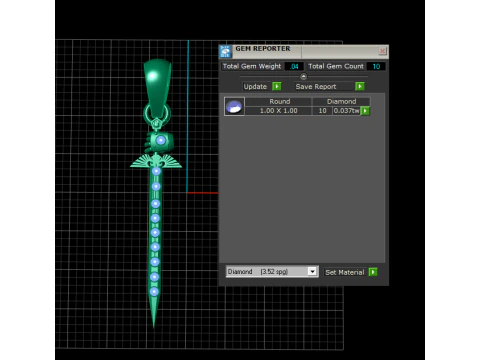Click the green arrow next to Set Material
480x360 pixels.
(x=373, y=272)
